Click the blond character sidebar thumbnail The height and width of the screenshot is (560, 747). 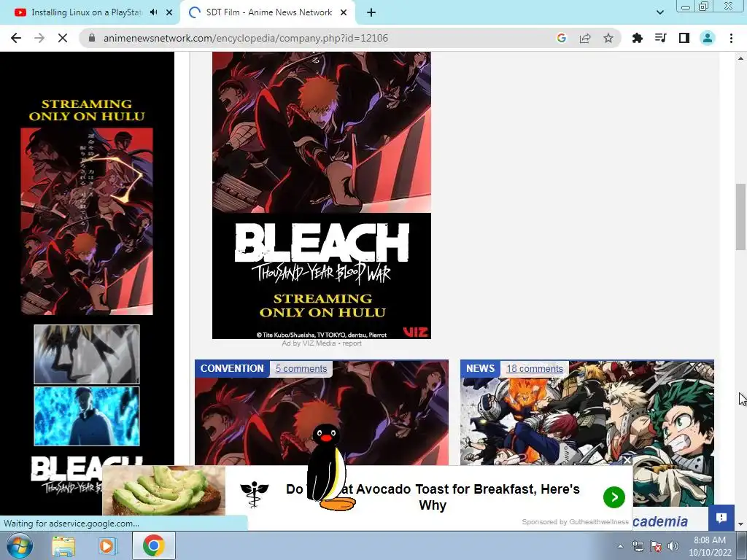point(87,354)
